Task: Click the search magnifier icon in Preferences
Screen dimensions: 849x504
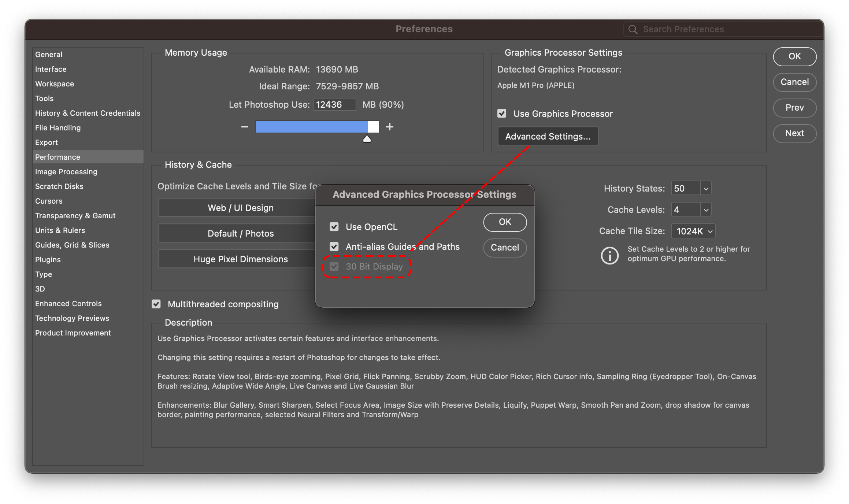Action: (x=633, y=29)
